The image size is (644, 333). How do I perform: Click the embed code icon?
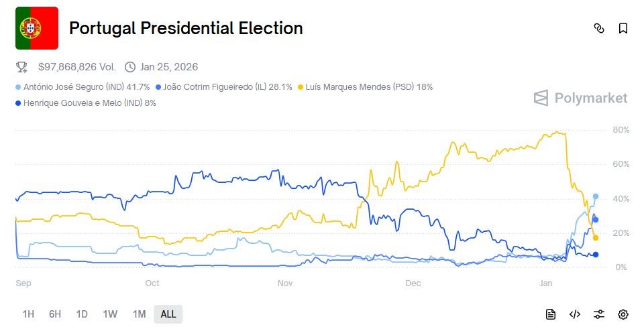pos(575,314)
